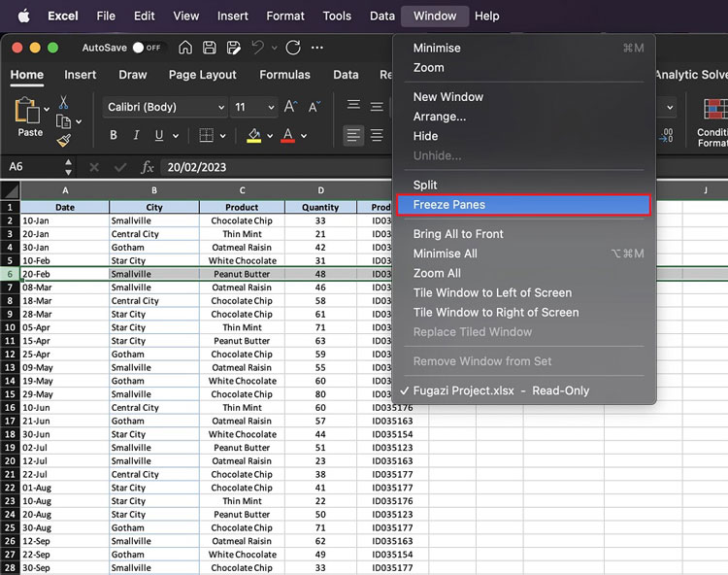Switch to the Draw ribbon tab
Screen dimensions: 728x575
[133, 75]
